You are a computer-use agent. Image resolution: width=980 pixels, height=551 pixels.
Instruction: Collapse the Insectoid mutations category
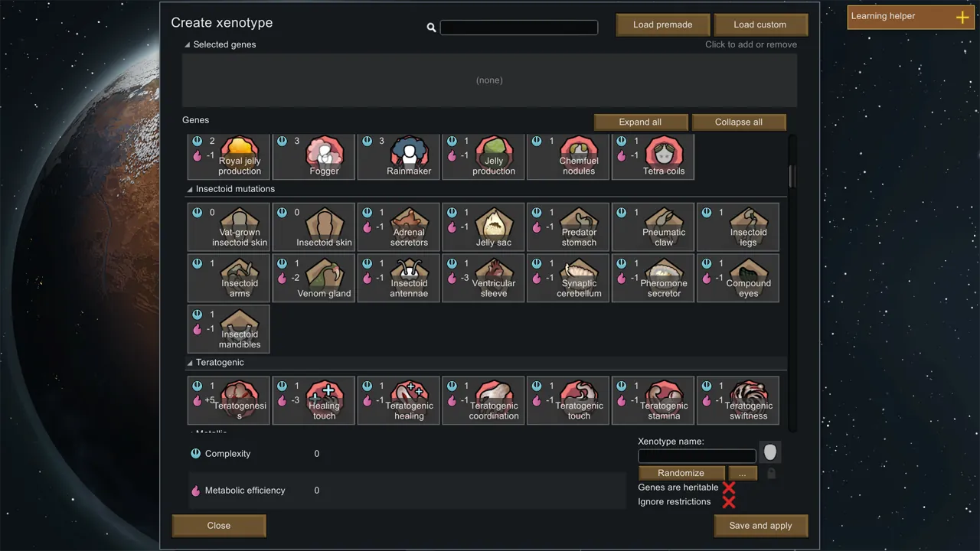(191, 189)
